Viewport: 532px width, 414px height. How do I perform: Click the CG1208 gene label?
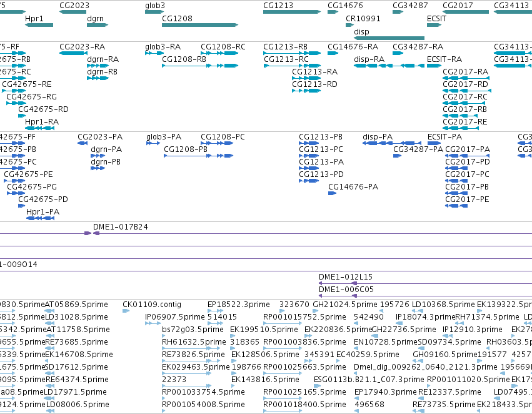pyautogui.click(x=177, y=19)
